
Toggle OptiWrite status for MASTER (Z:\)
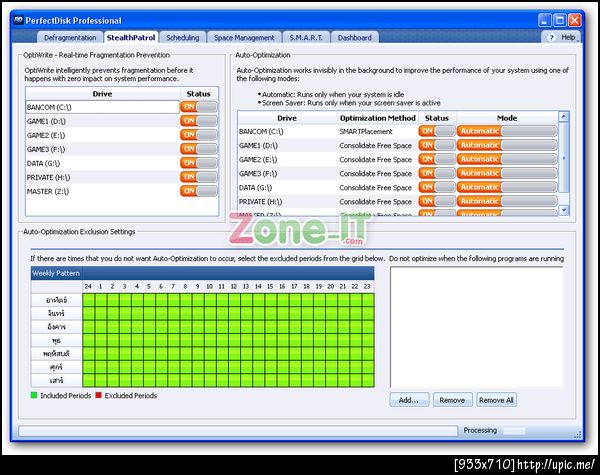[199, 191]
